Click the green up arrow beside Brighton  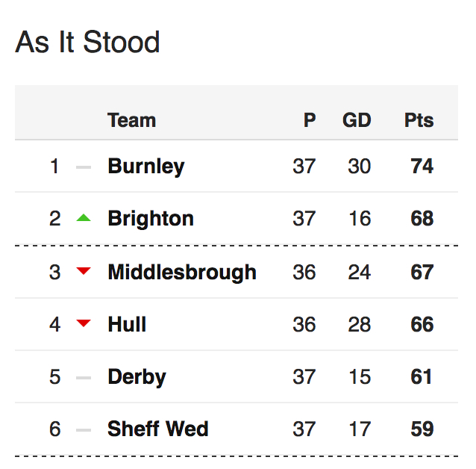pyautogui.click(x=84, y=217)
